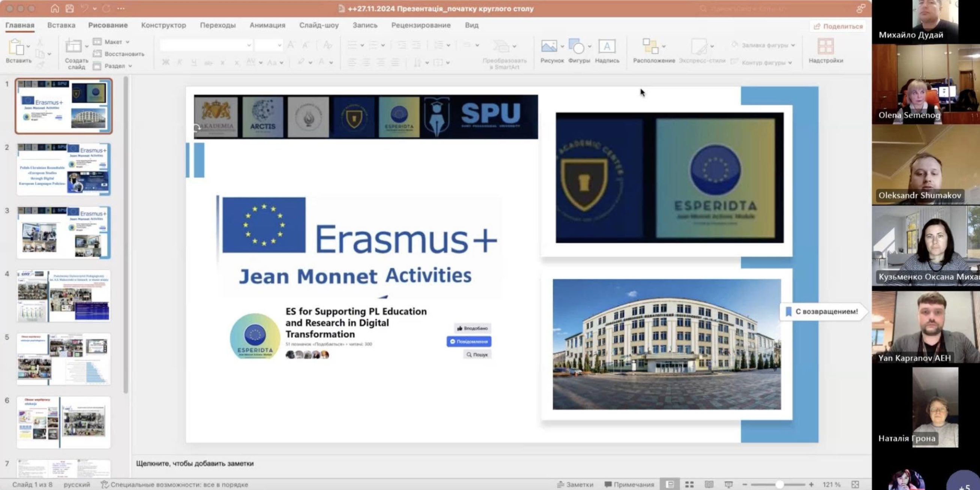
Task: Select slide 6 thumbnail
Action: 64,422
